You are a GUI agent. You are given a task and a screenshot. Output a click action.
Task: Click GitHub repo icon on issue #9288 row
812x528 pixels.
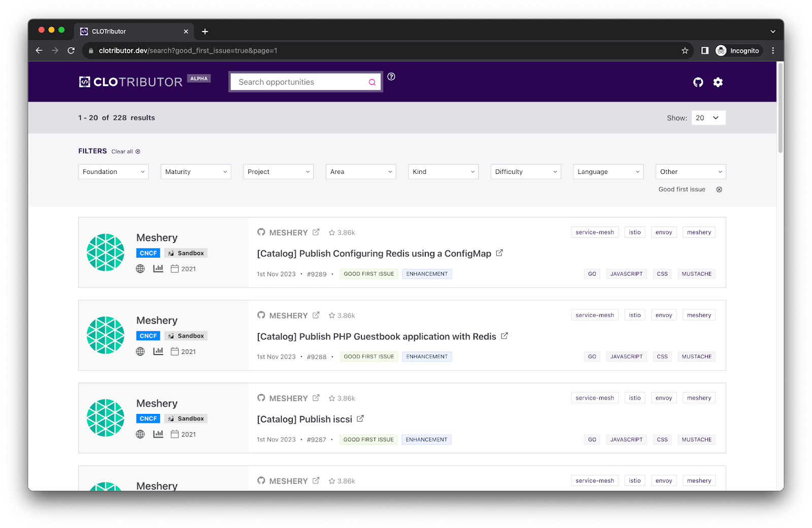(261, 315)
